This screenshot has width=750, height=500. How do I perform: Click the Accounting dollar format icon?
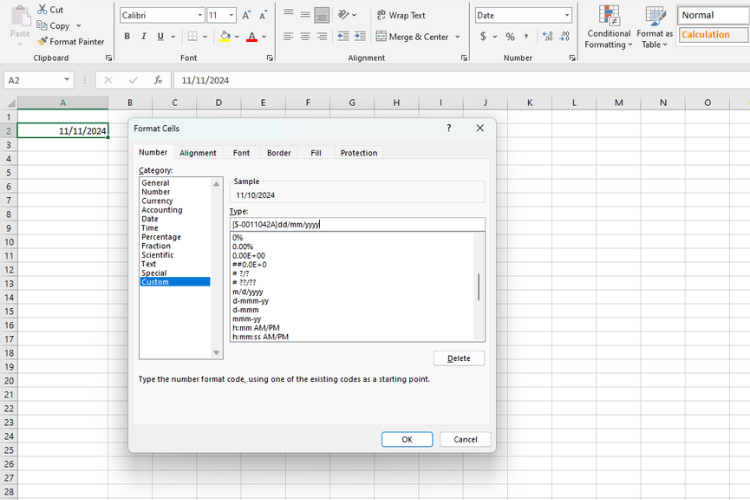[483, 36]
